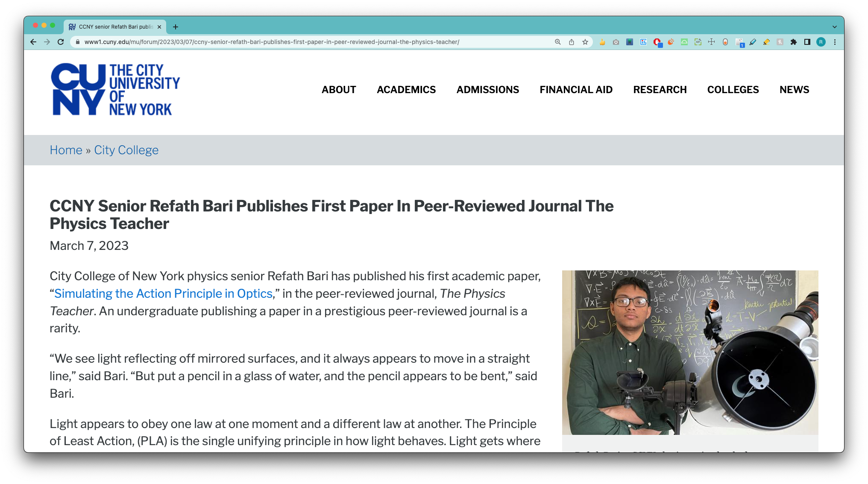
Task: Open a new browser tab
Action: 176,27
